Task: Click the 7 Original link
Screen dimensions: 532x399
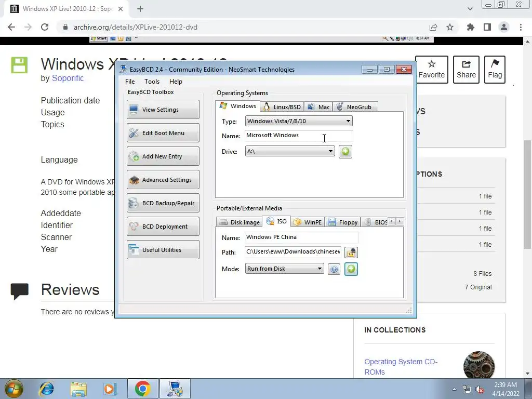Action: coord(478,287)
